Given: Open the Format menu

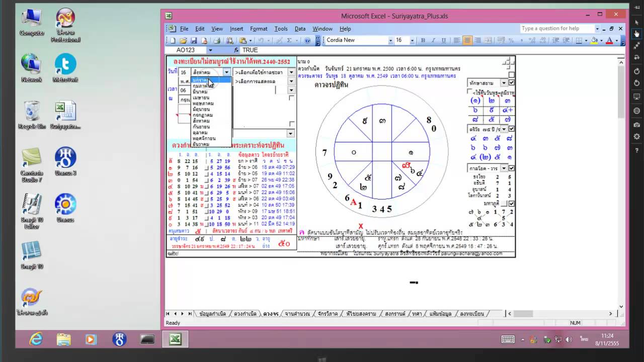Looking at the screenshot, I should tap(259, 29).
